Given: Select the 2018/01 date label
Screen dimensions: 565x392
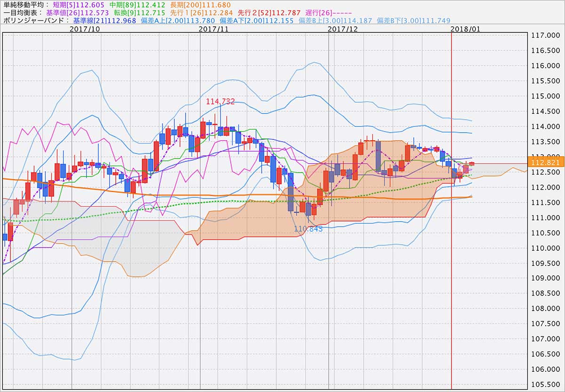Looking at the screenshot, I should (x=465, y=29).
